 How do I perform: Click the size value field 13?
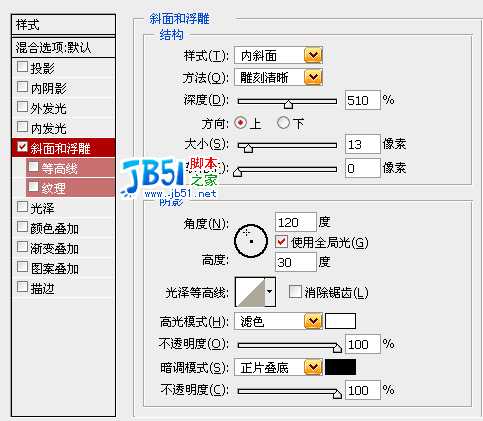pyautogui.click(x=363, y=144)
